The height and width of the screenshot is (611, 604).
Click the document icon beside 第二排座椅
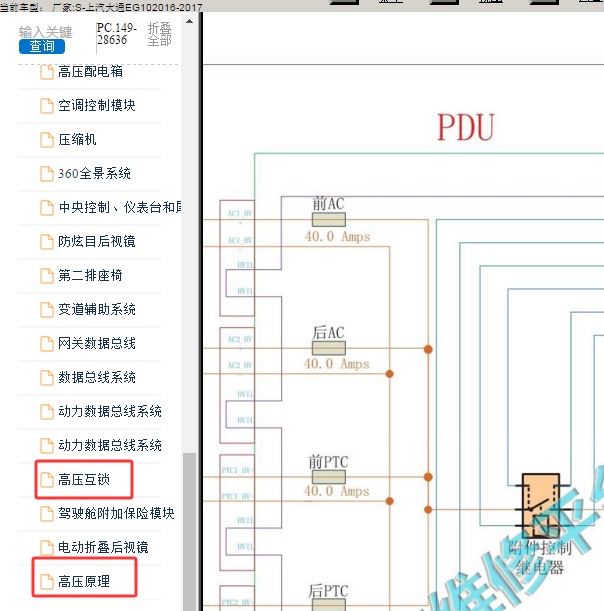point(47,276)
